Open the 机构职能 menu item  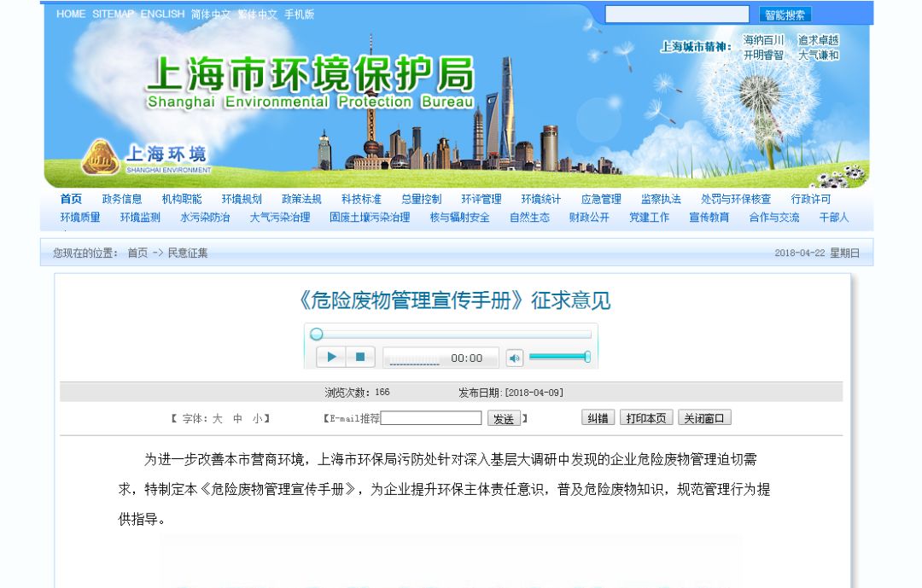pos(182,199)
